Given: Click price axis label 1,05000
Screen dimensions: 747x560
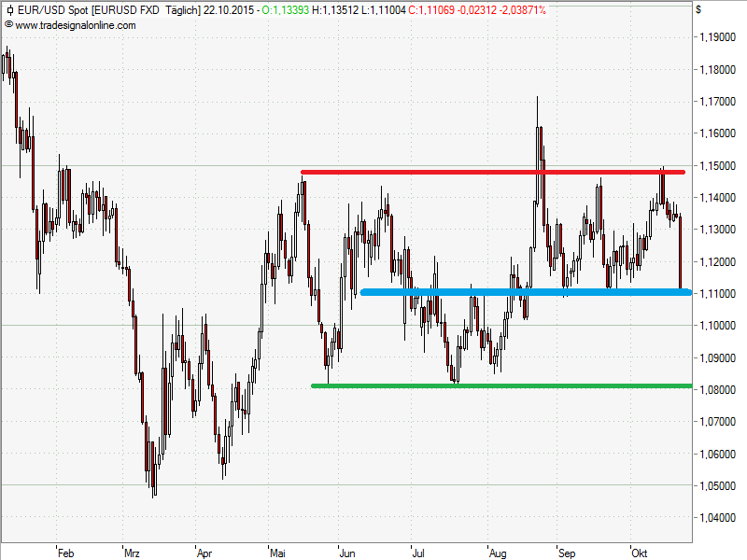Looking at the screenshot, I should [x=717, y=486].
